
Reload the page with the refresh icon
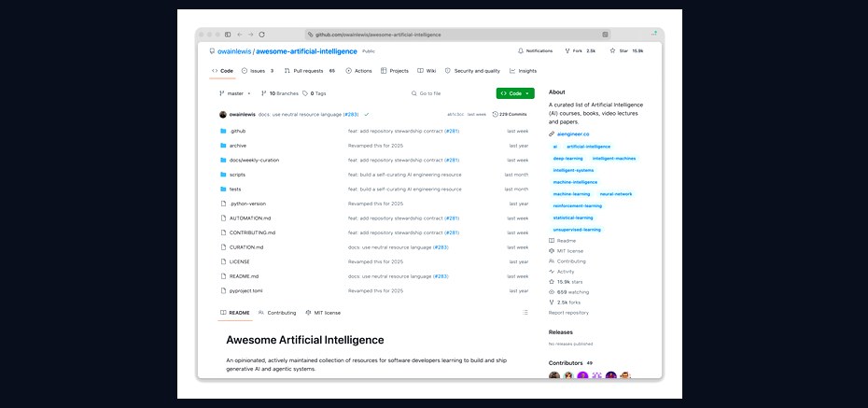(x=262, y=35)
